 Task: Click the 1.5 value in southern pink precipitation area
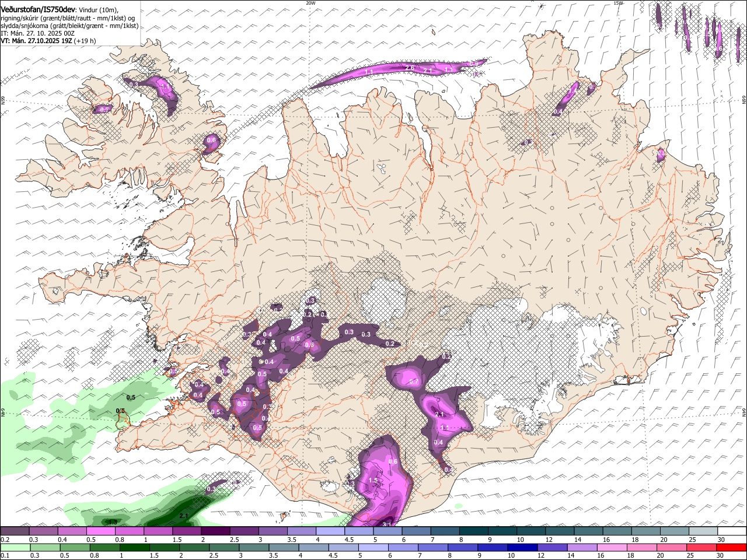coord(373,481)
